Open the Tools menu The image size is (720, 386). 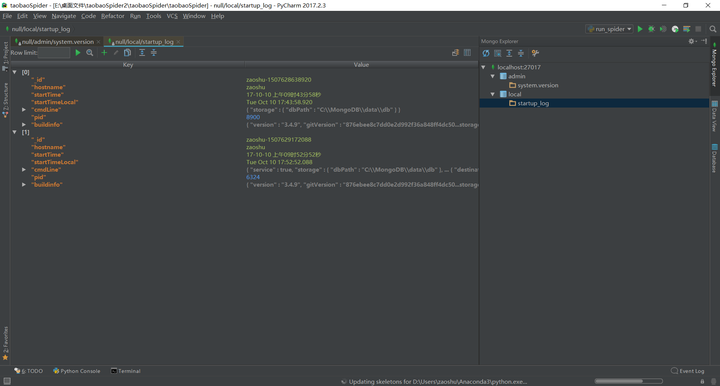coord(154,16)
